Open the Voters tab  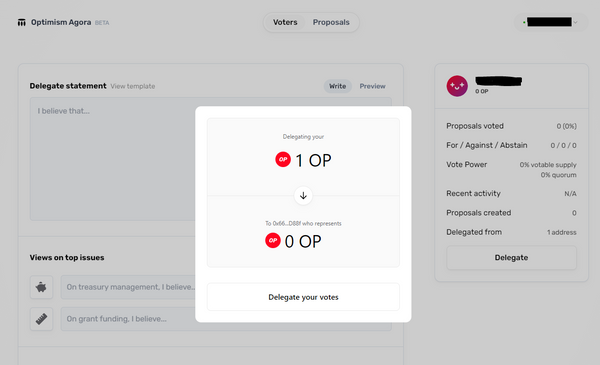coord(285,22)
